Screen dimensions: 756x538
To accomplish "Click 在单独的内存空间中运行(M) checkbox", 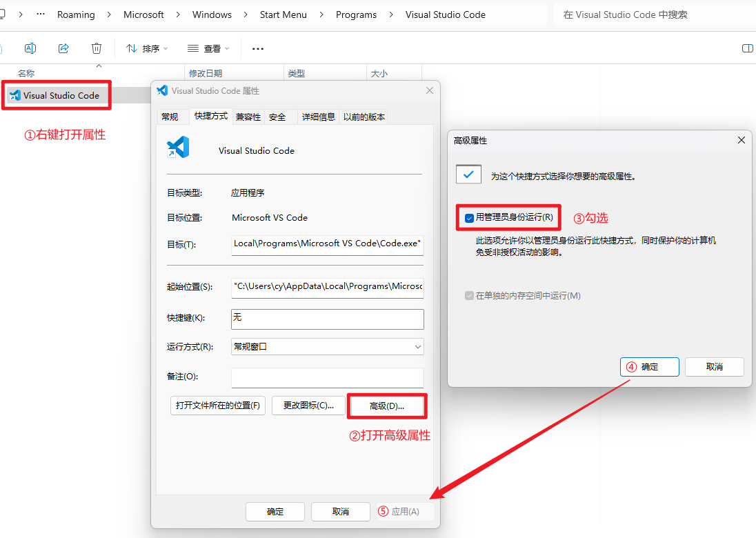I will (x=469, y=295).
